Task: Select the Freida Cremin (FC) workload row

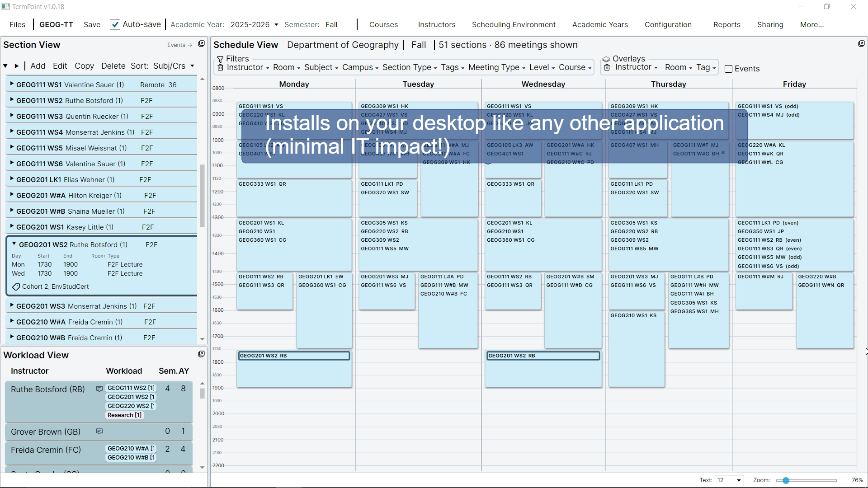Action: click(99, 453)
